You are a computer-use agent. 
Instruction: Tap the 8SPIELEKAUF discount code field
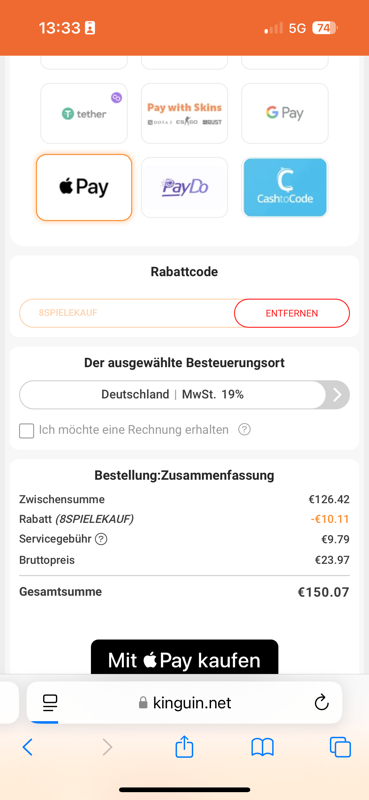pos(127,313)
